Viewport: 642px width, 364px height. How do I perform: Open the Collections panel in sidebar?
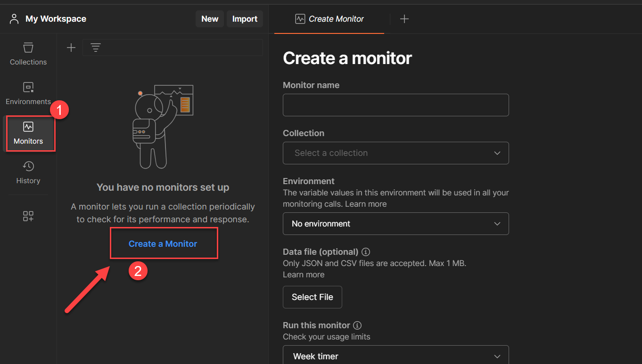click(x=28, y=52)
